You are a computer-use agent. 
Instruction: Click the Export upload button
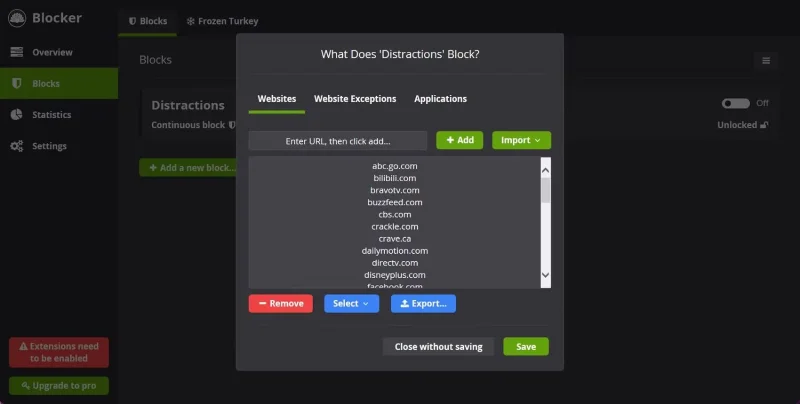[x=422, y=303]
